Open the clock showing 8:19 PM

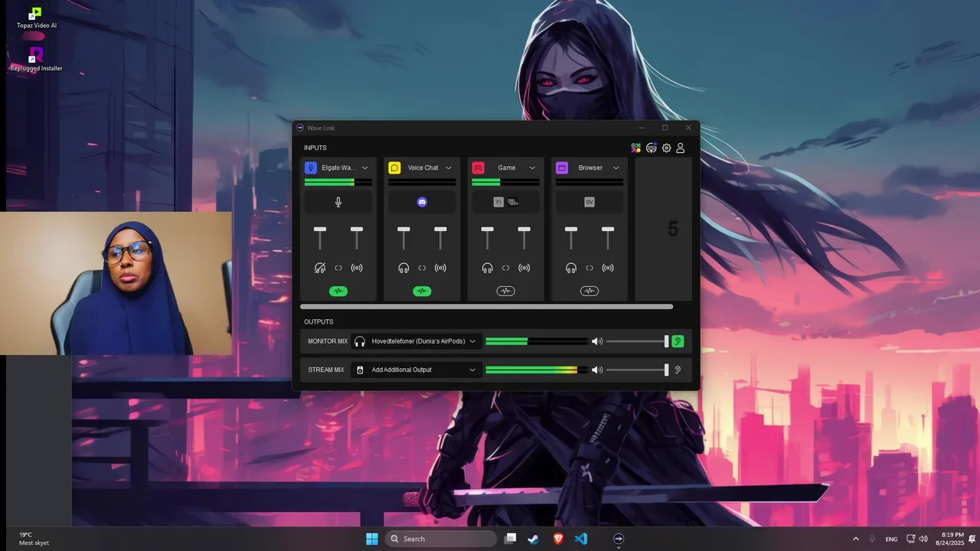(x=949, y=539)
